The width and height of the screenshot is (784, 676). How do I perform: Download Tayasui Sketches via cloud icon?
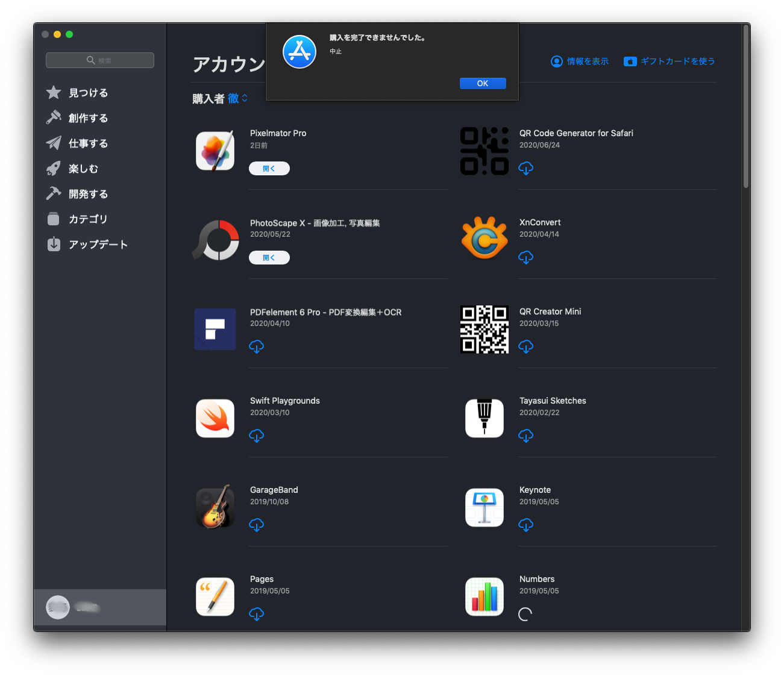[x=526, y=436]
